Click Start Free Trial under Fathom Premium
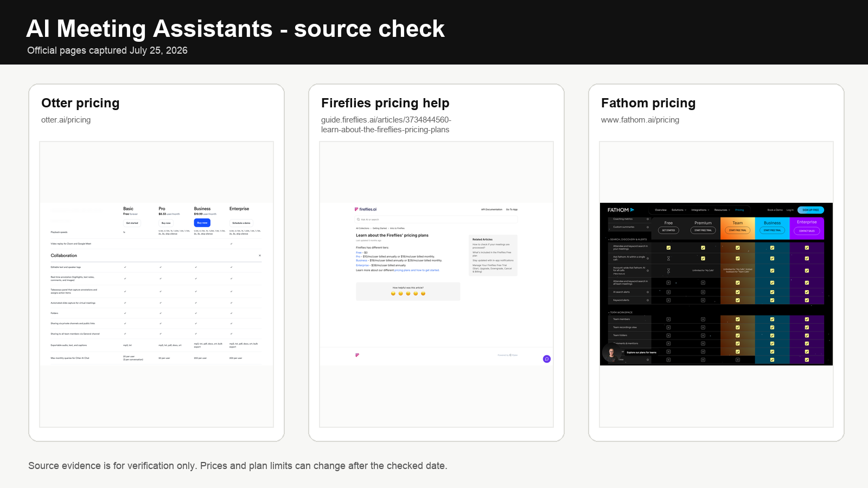This screenshot has width=868, height=488. click(x=703, y=230)
